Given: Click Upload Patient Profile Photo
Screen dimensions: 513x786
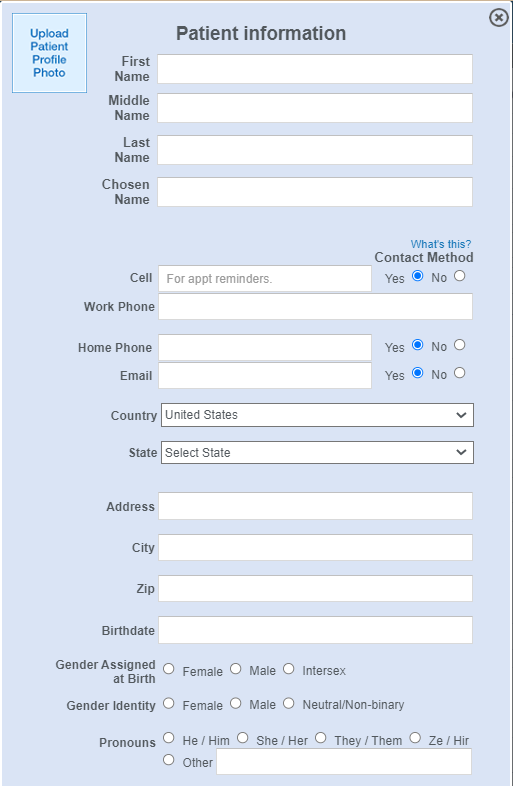Looking at the screenshot, I should click(x=49, y=53).
